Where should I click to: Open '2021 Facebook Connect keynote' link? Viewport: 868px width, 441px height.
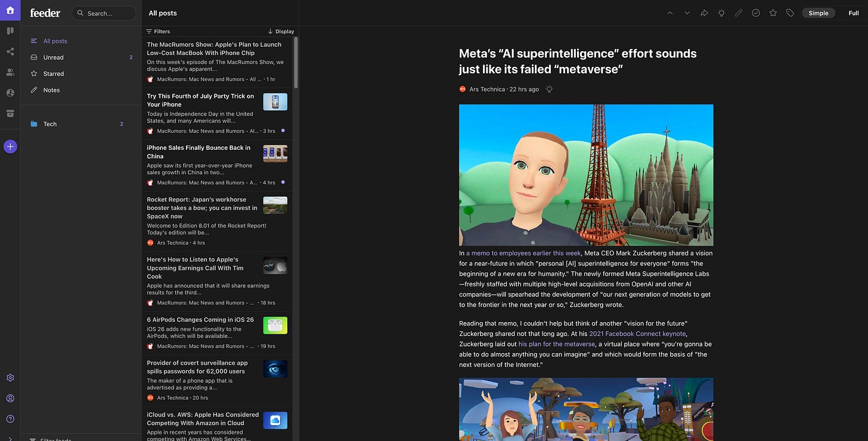coord(637,334)
